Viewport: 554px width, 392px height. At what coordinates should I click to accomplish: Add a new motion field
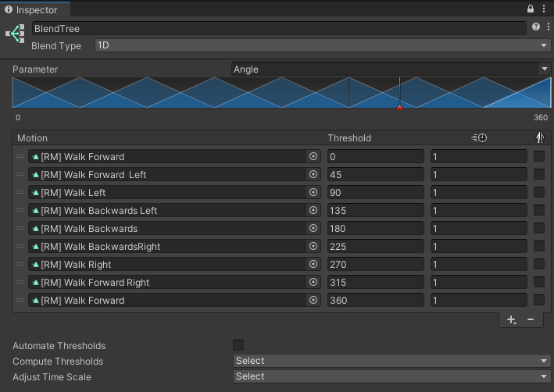pos(511,320)
